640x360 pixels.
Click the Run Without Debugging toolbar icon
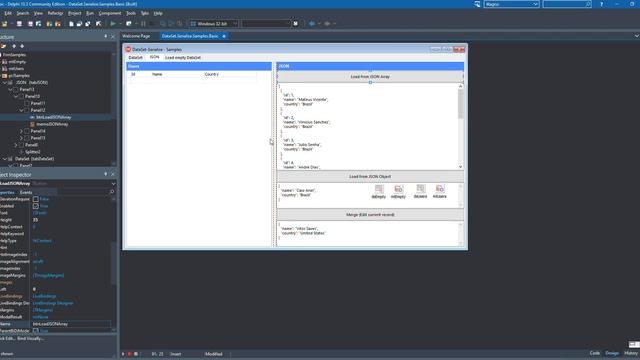click(x=129, y=24)
